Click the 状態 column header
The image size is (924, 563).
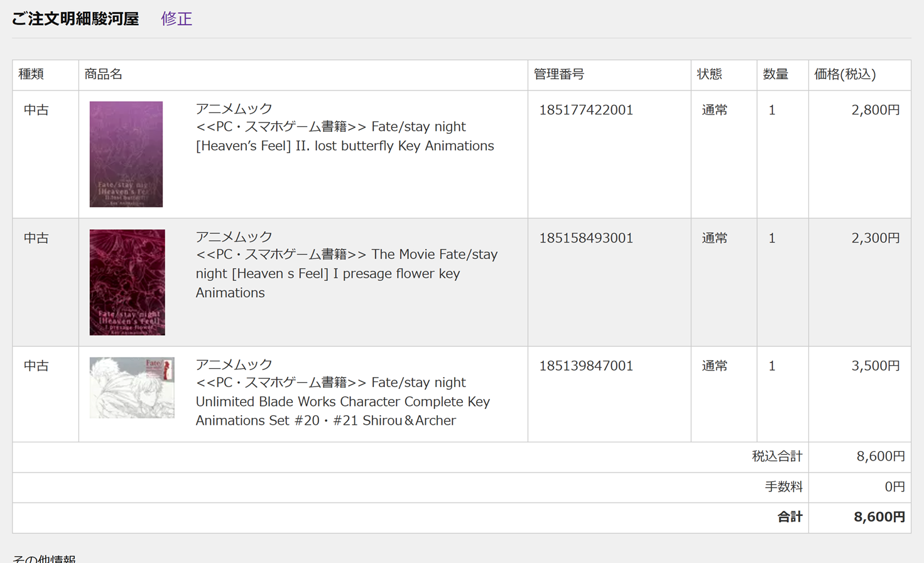pyautogui.click(x=710, y=74)
